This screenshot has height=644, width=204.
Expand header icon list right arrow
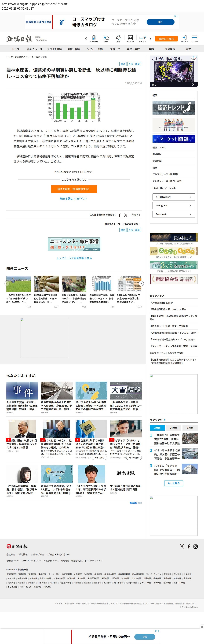click(150, 39)
